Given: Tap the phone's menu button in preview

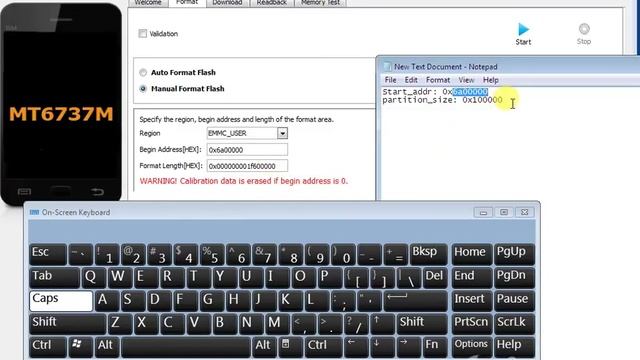Looking at the screenshot, I should point(24,191).
